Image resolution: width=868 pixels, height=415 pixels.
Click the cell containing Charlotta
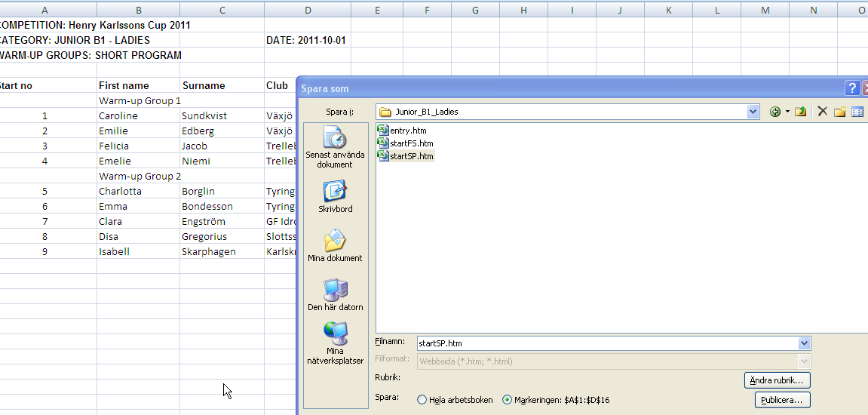tap(139, 191)
